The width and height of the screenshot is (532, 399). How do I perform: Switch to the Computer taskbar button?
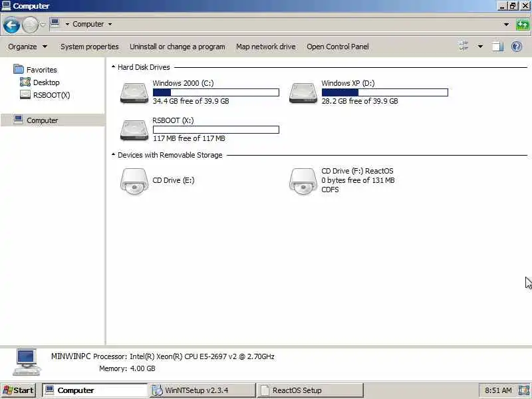(94, 390)
